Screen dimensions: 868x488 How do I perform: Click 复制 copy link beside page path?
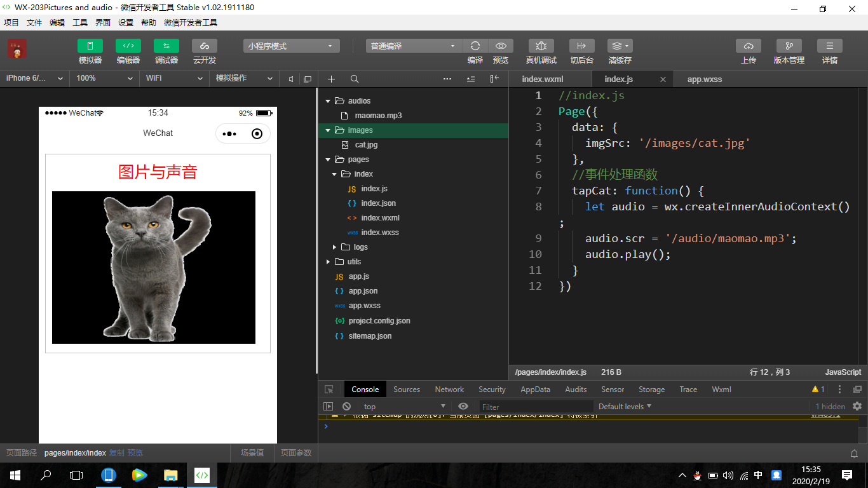pos(116,453)
